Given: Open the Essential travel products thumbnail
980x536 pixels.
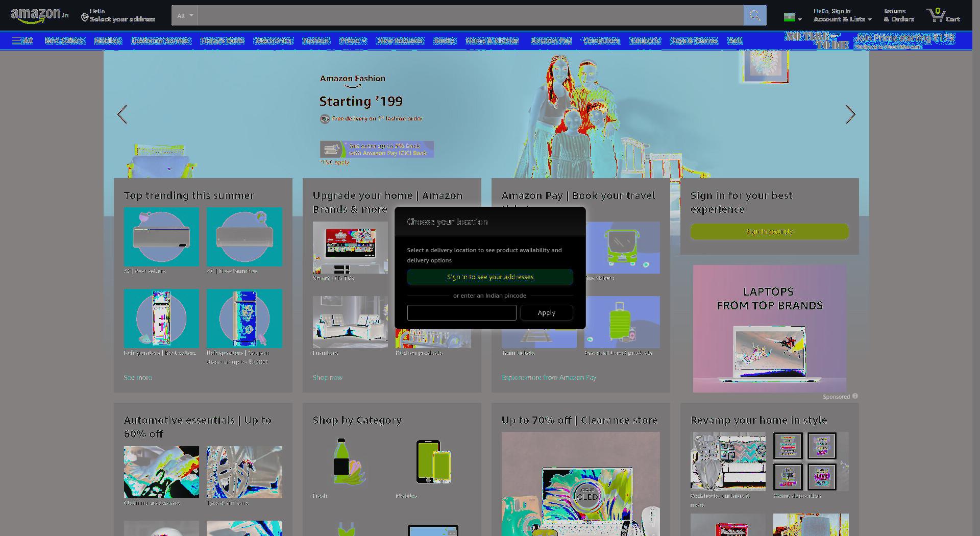Looking at the screenshot, I should (622, 322).
